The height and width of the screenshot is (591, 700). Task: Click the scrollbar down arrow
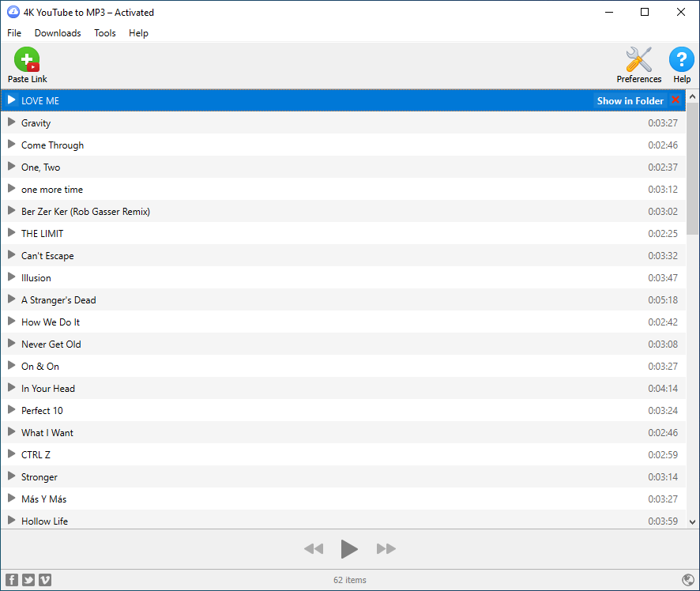[x=693, y=521]
